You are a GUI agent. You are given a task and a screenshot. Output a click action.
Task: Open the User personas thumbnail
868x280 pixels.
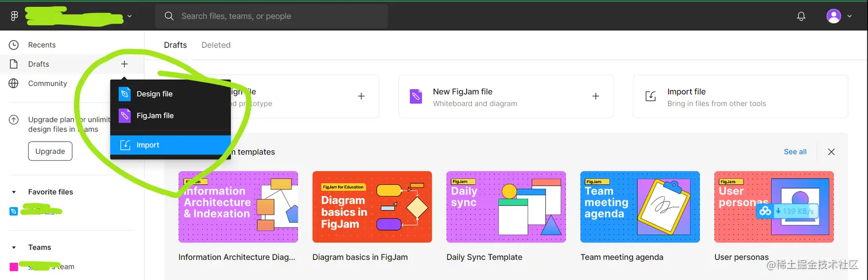[x=774, y=207]
